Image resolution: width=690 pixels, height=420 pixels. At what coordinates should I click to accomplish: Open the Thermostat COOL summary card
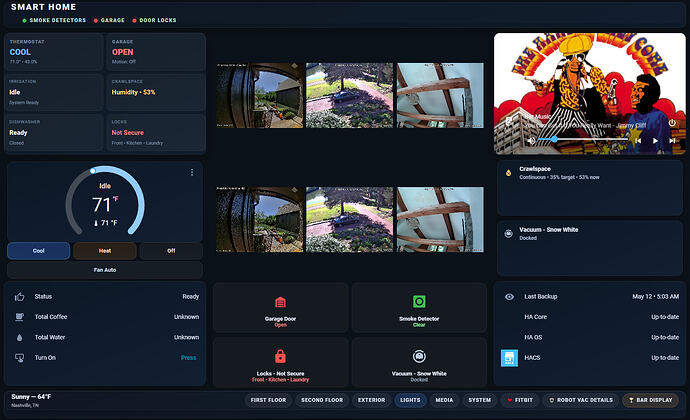click(54, 52)
